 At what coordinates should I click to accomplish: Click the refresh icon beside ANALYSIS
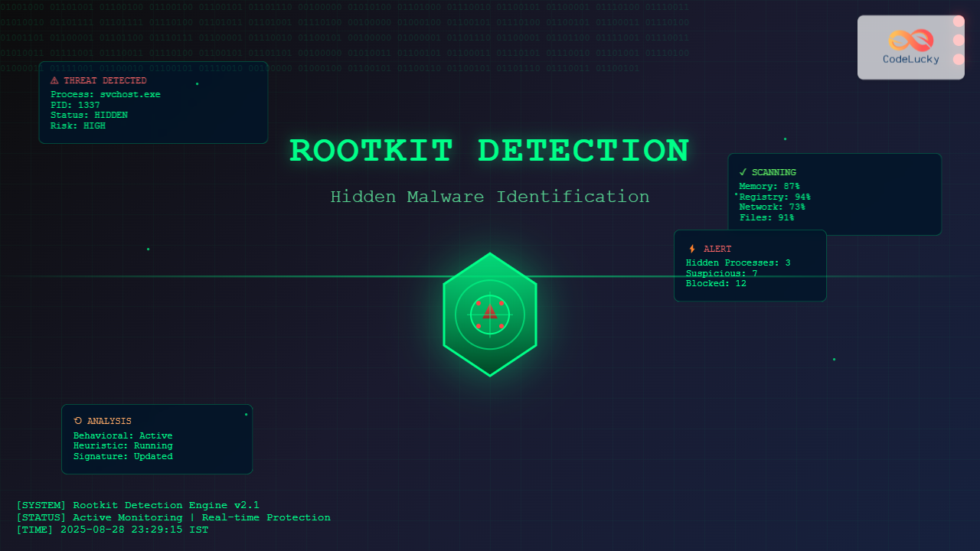[77, 421]
